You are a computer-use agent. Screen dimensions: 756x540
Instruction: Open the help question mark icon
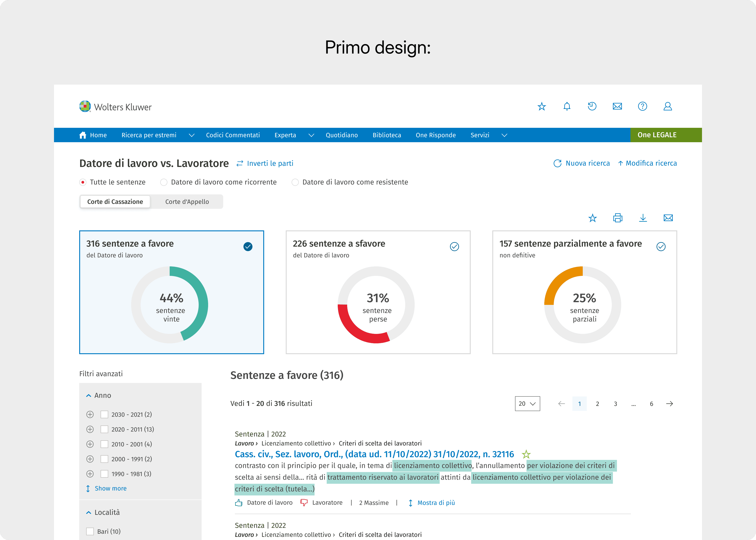pos(642,106)
